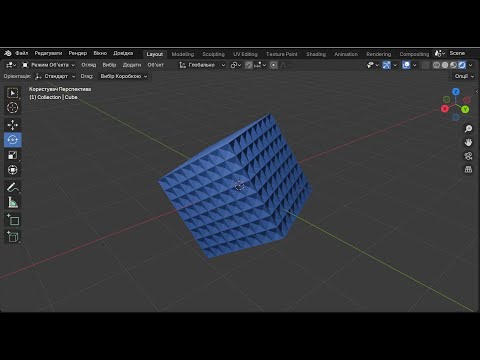Toggle the show overlays button
480x360 pixels.
[x=406, y=65]
